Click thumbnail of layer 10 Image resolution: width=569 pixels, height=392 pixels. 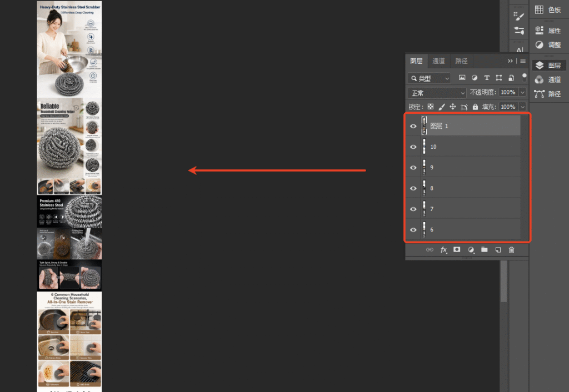pos(424,147)
